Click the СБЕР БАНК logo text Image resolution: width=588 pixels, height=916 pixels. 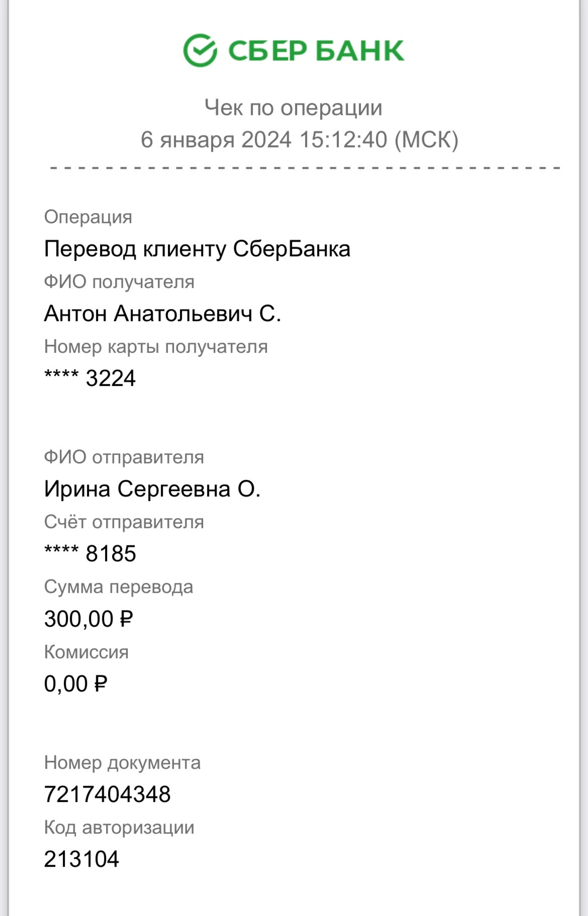(x=316, y=51)
